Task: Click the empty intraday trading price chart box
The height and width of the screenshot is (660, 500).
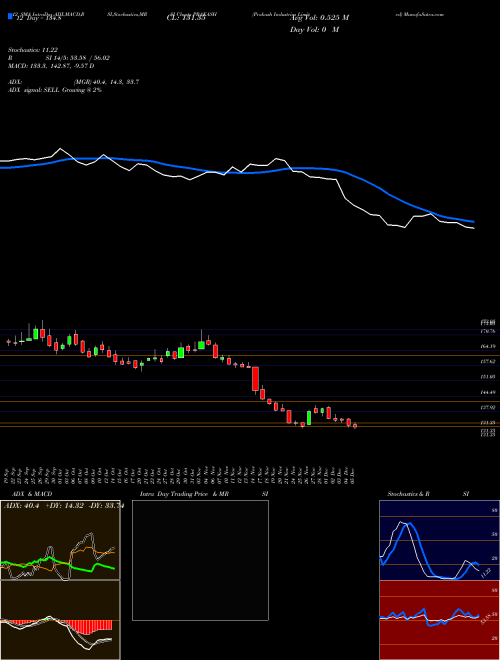Action: 200,560
